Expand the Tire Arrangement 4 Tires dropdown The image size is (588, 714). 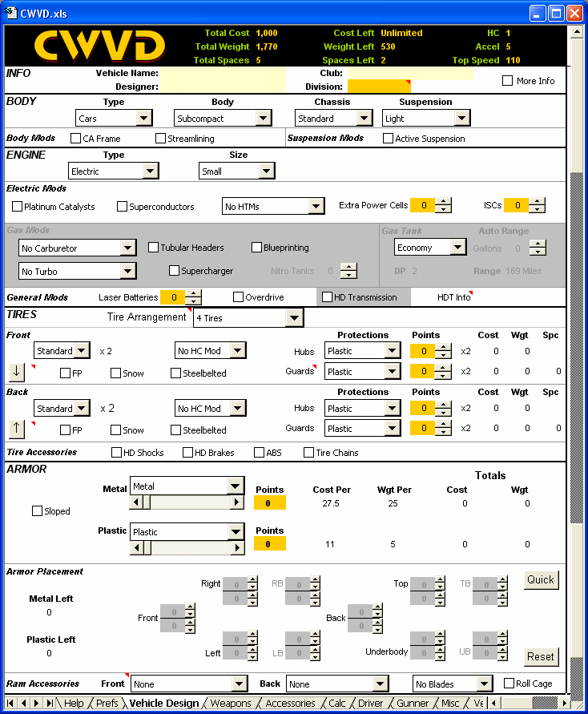[295, 318]
